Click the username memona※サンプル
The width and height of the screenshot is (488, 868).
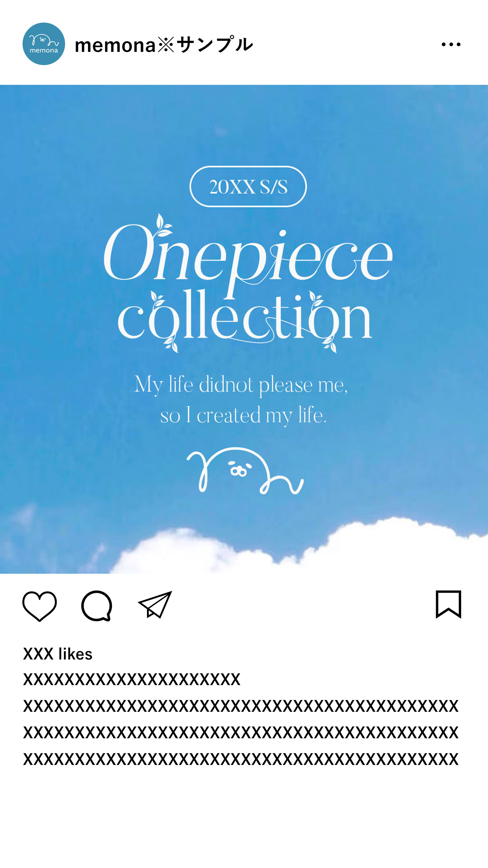pos(164,45)
